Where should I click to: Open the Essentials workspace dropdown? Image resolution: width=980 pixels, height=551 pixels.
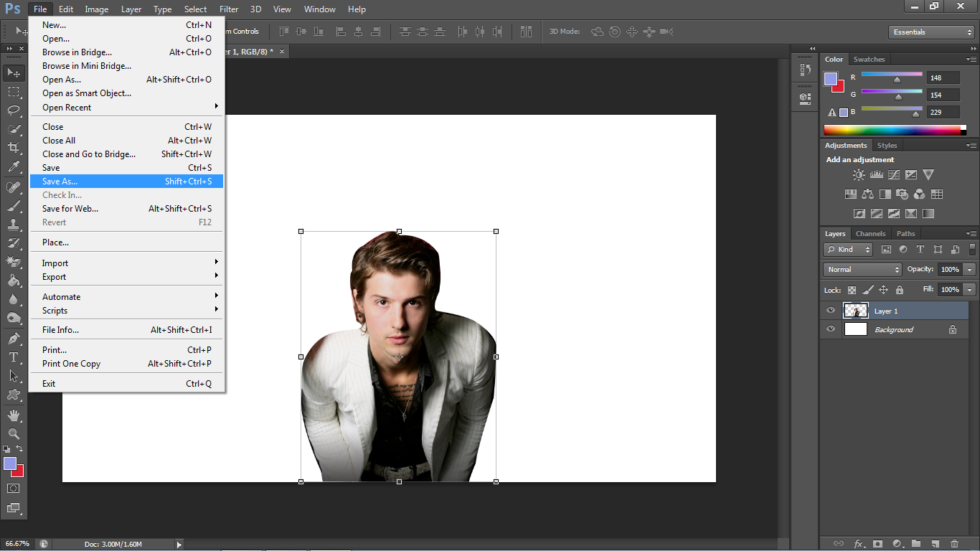coord(930,32)
